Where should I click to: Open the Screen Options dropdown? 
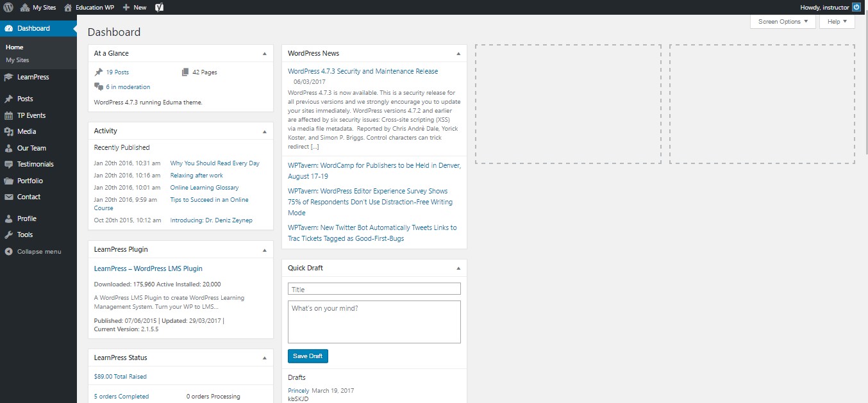(783, 22)
